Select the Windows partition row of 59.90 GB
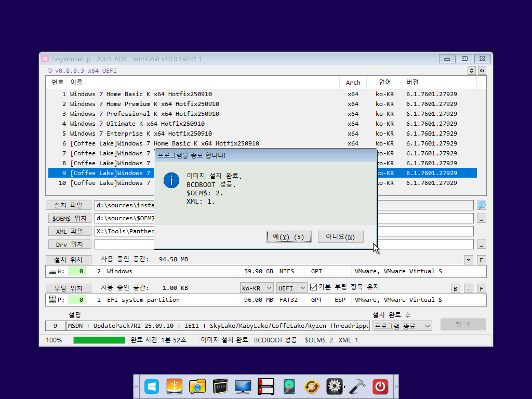Image resolution: width=532 pixels, height=399 pixels. [x=265, y=271]
